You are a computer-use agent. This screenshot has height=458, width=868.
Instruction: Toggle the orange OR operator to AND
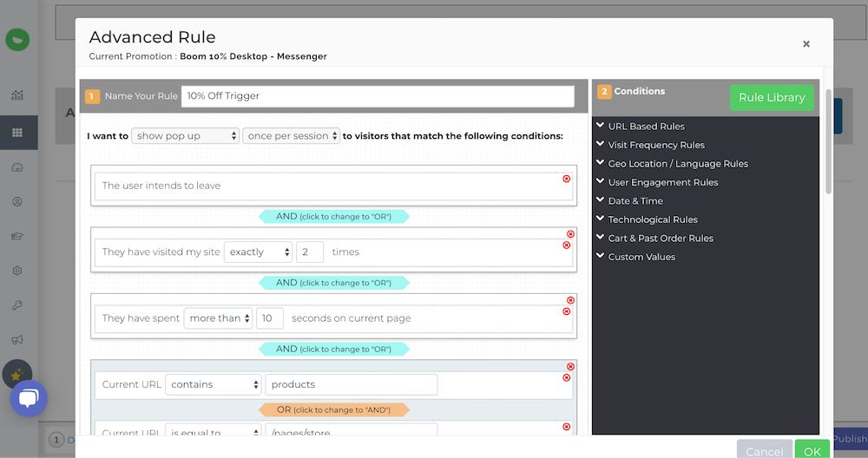click(x=334, y=409)
